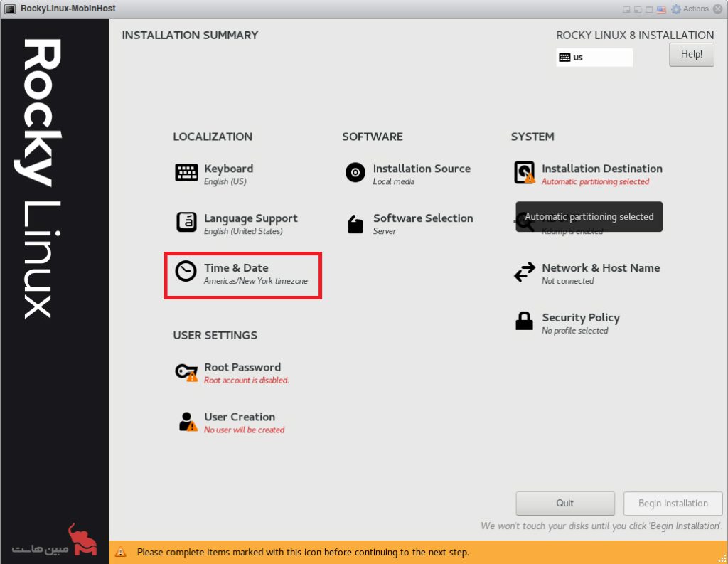This screenshot has width=728, height=564.
Task: Click the 'Automatic partitioning selected' dark tooltip
Action: pos(589,216)
